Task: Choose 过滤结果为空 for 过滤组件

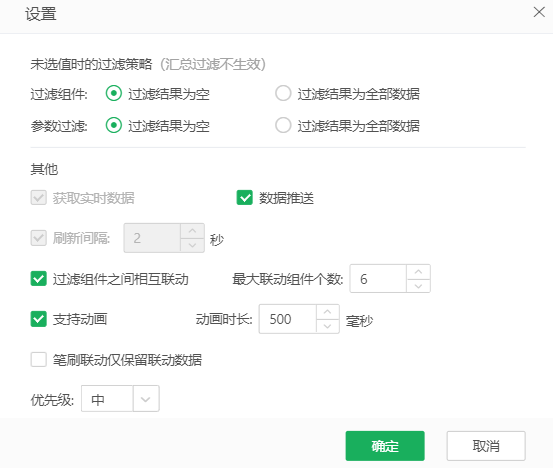Action: pyautogui.click(x=114, y=93)
